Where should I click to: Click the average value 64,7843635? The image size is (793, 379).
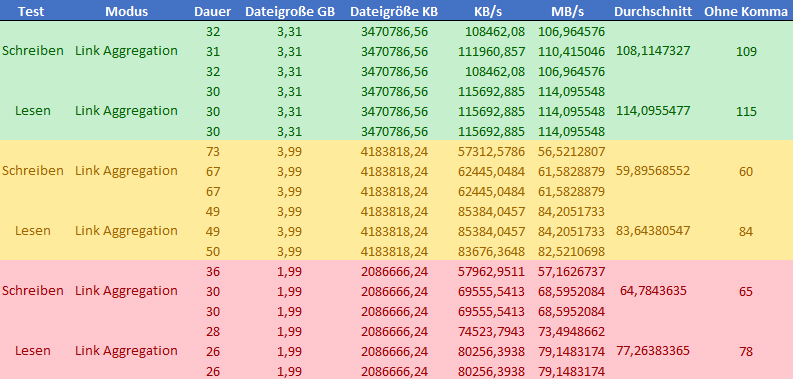click(653, 291)
